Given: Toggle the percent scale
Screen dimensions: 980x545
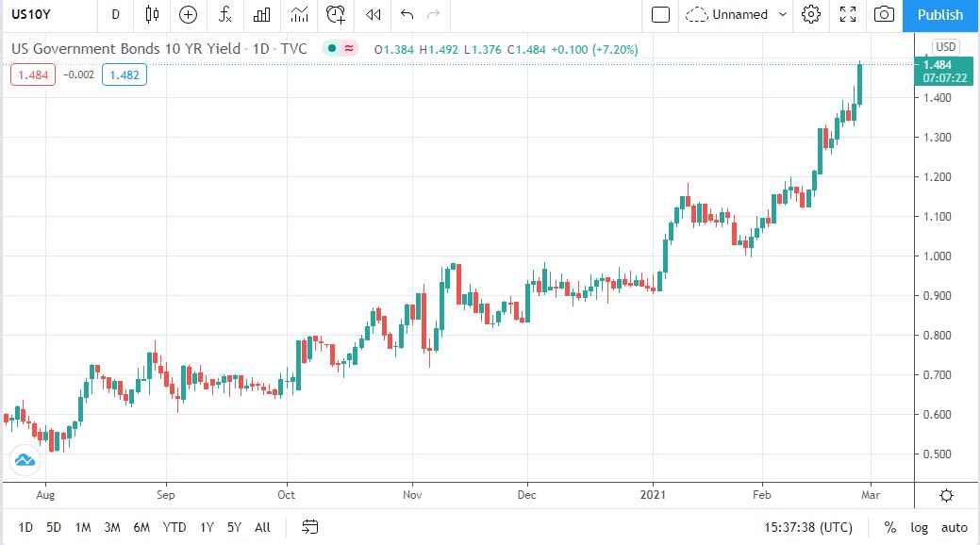Looking at the screenshot, I should tap(890, 527).
